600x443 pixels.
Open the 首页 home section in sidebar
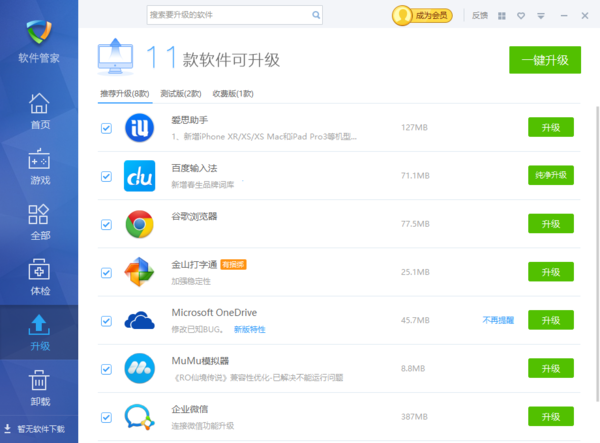click(39, 111)
